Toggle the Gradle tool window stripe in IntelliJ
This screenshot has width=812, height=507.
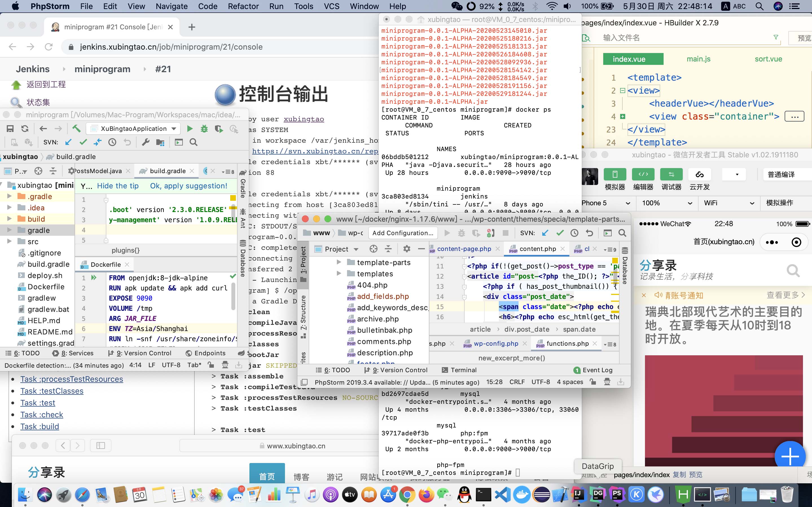(242, 184)
